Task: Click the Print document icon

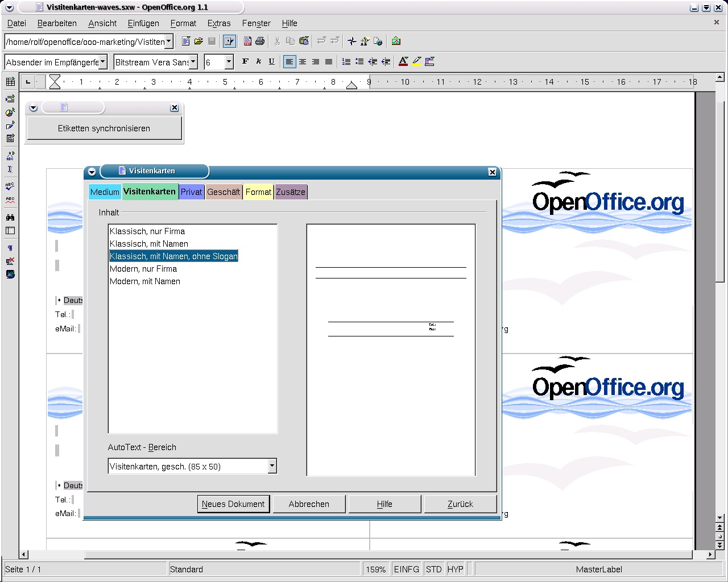Action: (260, 41)
